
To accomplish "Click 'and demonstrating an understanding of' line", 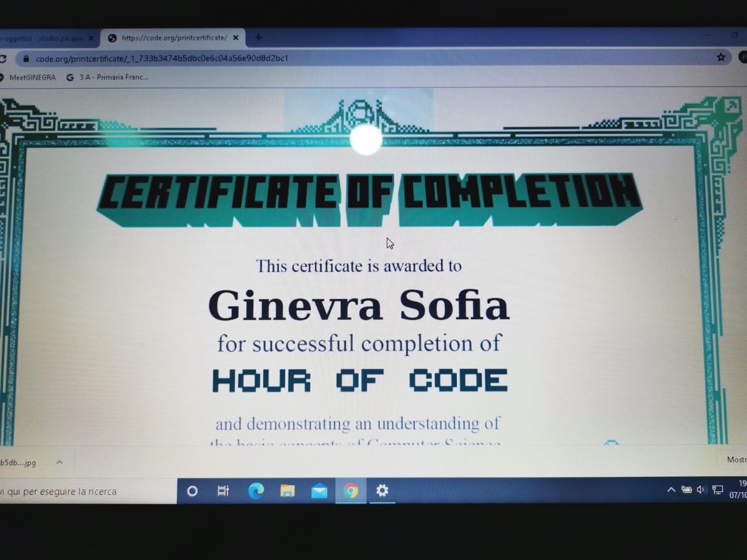I will coord(358,423).
